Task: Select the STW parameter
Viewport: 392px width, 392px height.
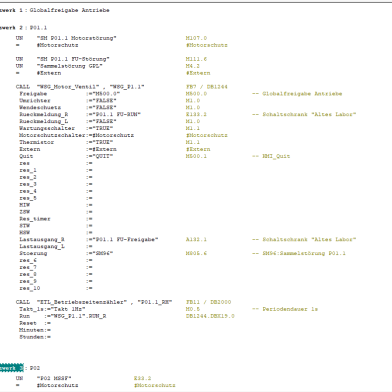Action: pyautogui.click(x=24, y=226)
